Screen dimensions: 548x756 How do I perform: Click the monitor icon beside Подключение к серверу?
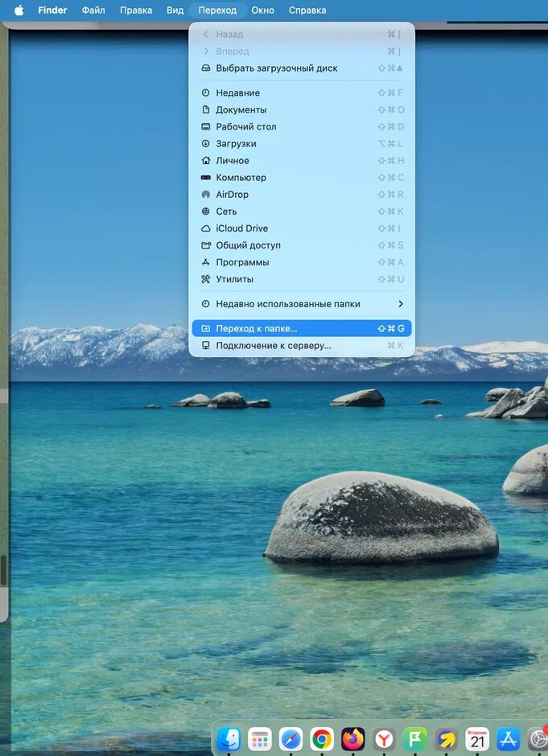point(205,345)
